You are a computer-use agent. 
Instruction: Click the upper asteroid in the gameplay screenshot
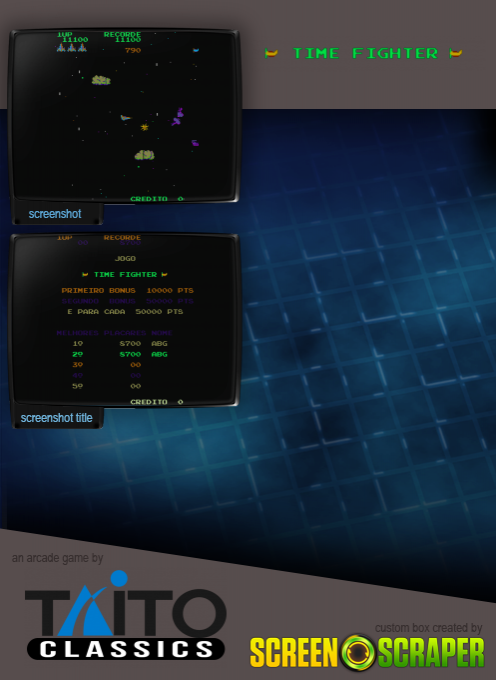(x=101, y=80)
